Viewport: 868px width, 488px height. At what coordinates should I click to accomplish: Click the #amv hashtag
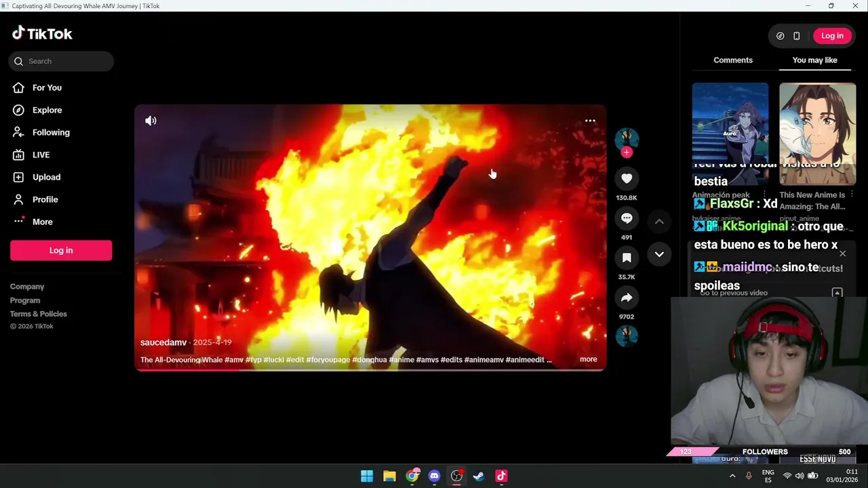click(x=234, y=360)
